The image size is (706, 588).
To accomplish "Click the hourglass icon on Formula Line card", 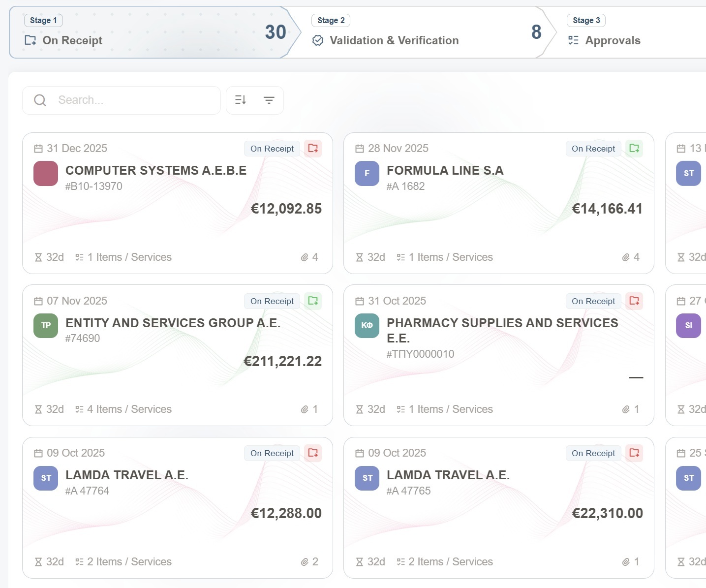I will click(x=360, y=257).
